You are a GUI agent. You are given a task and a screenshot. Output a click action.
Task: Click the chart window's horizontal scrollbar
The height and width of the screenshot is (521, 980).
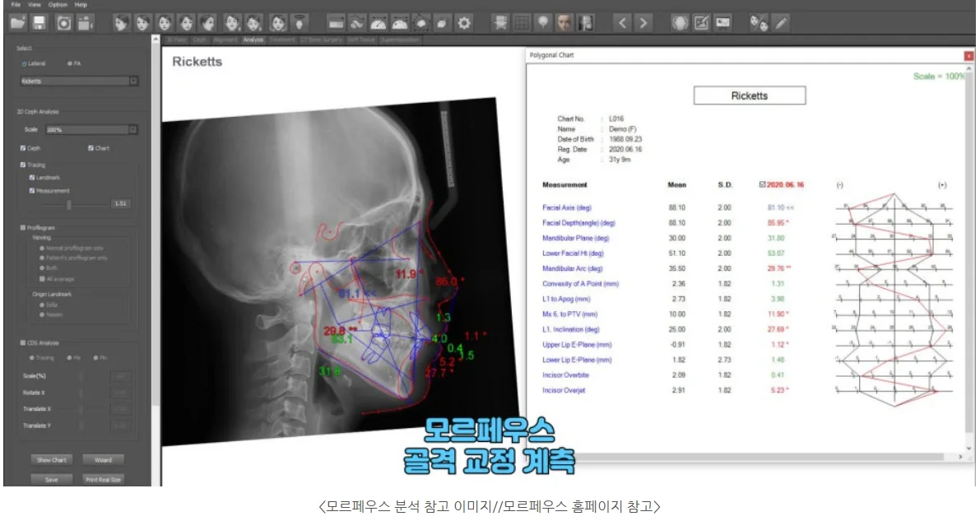[x=744, y=457]
